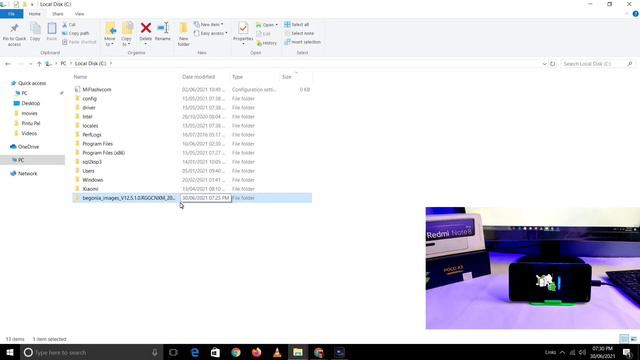Click Cut in the Clipboard group
Image resolution: width=640 pixels, height=360 pixels.
69,25
